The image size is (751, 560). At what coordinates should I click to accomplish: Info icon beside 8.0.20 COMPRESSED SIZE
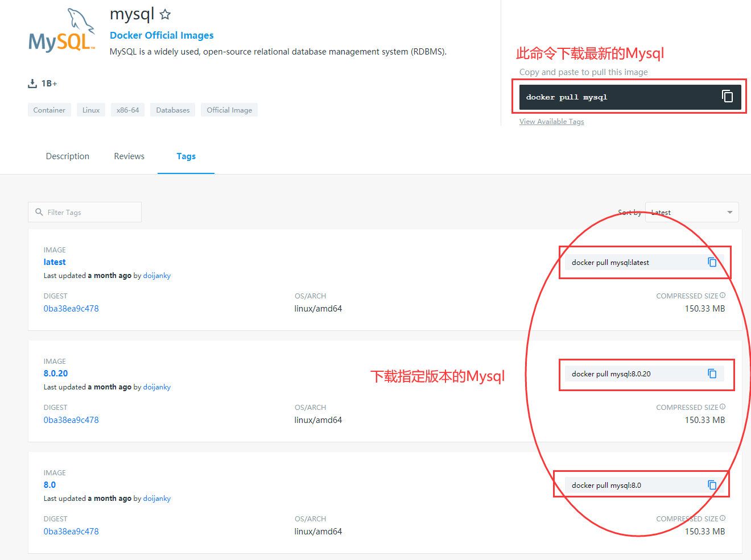[723, 407]
